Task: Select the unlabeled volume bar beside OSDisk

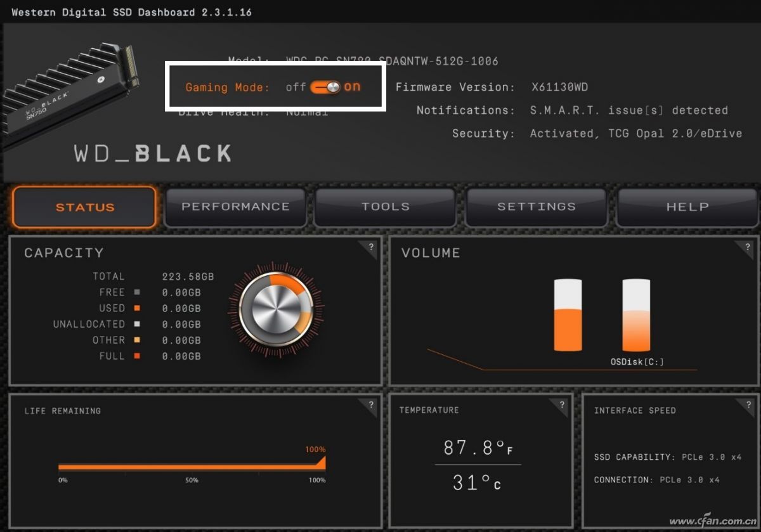Action: (x=568, y=315)
